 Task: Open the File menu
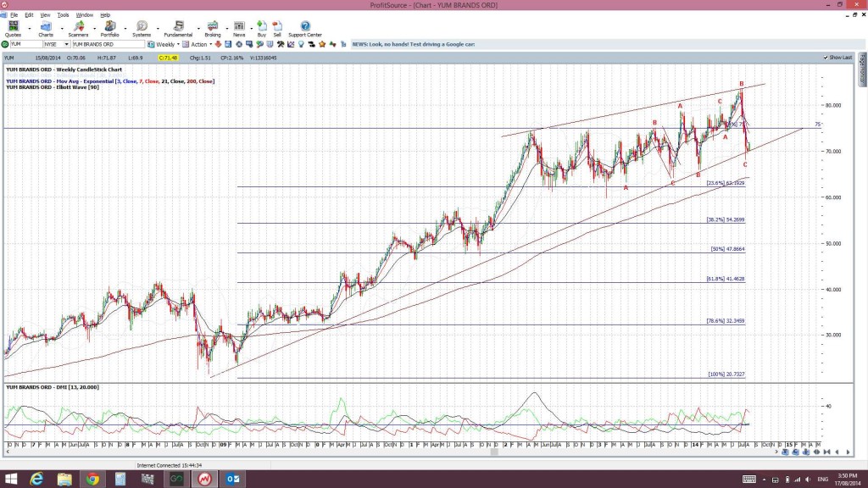14,15
